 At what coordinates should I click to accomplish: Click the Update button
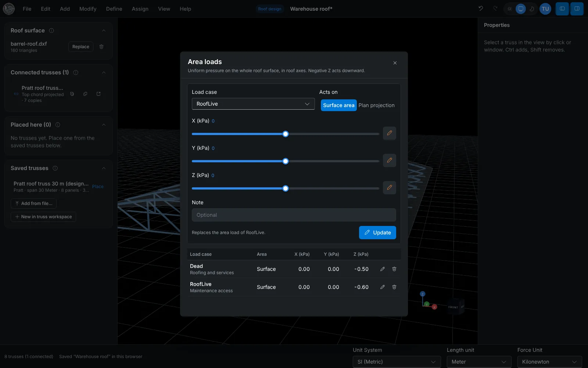pyautogui.click(x=377, y=233)
